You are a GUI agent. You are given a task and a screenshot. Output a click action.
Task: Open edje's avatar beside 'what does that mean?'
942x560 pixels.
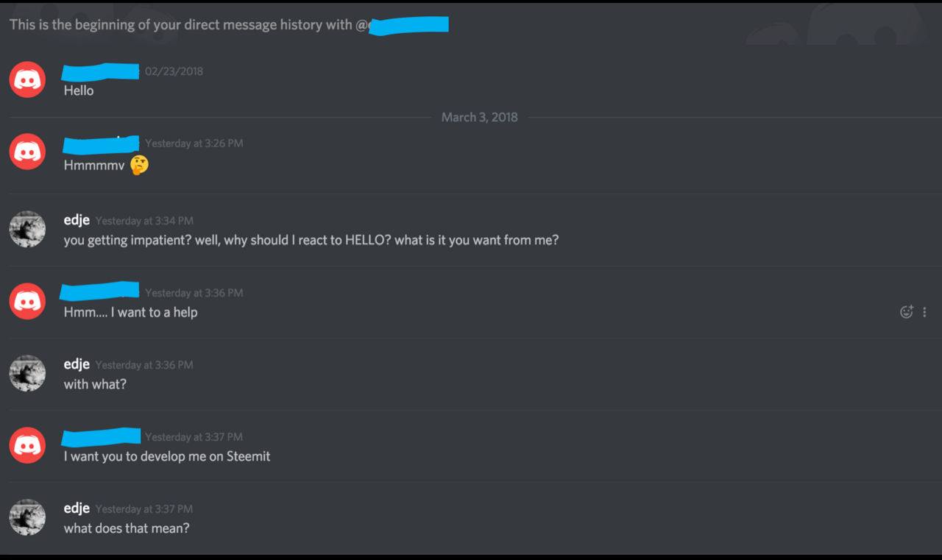(x=27, y=517)
